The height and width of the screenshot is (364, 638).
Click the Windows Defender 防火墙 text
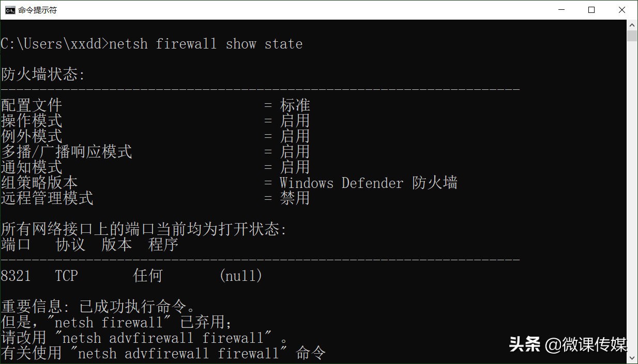coord(368,183)
